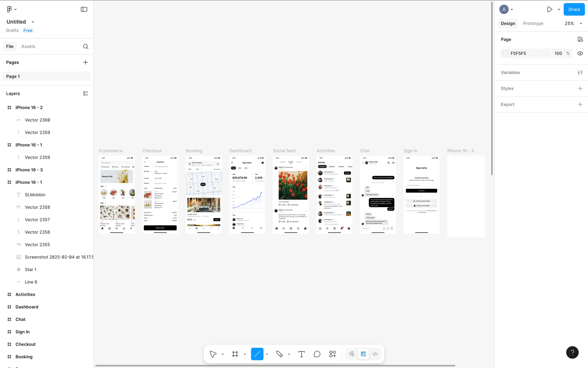Click the F5F5F5 page color swatch
588x368 pixels.
(x=506, y=53)
